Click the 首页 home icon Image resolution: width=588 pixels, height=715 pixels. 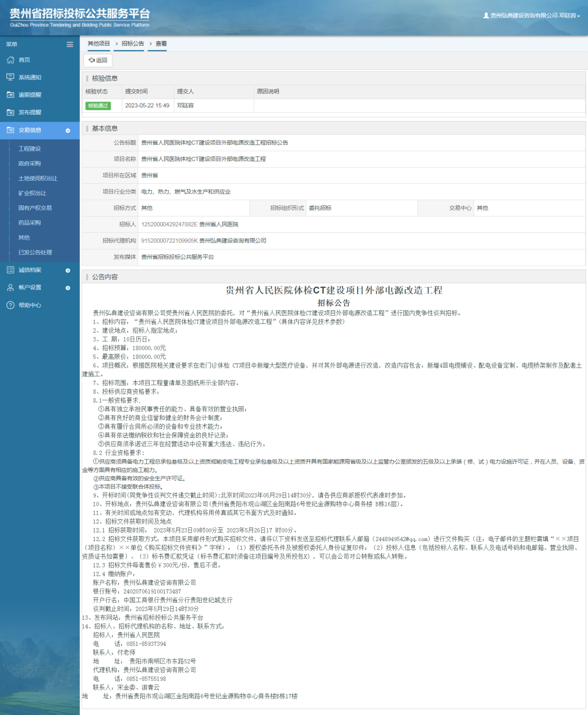coord(10,60)
